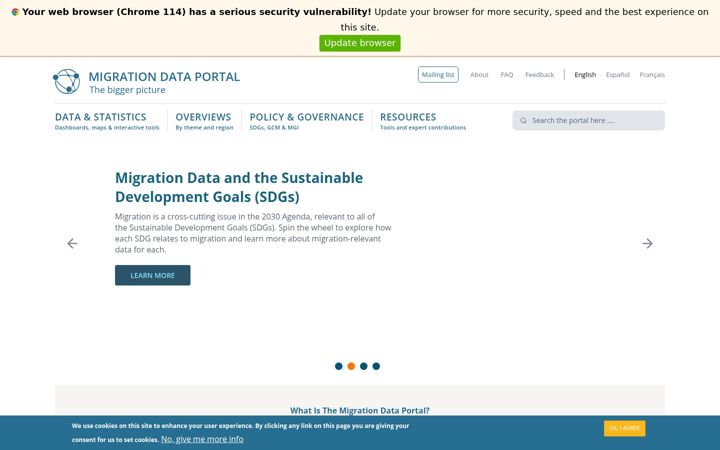
Task: Click the Mailing list button
Action: (x=438, y=74)
